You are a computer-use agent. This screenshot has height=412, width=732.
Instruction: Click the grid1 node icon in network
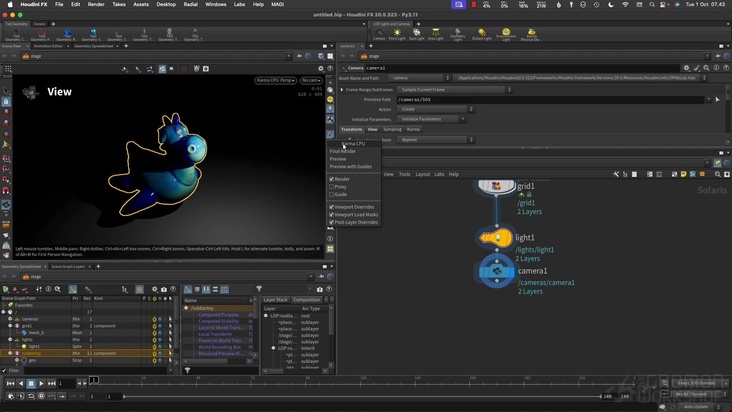[497, 187]
